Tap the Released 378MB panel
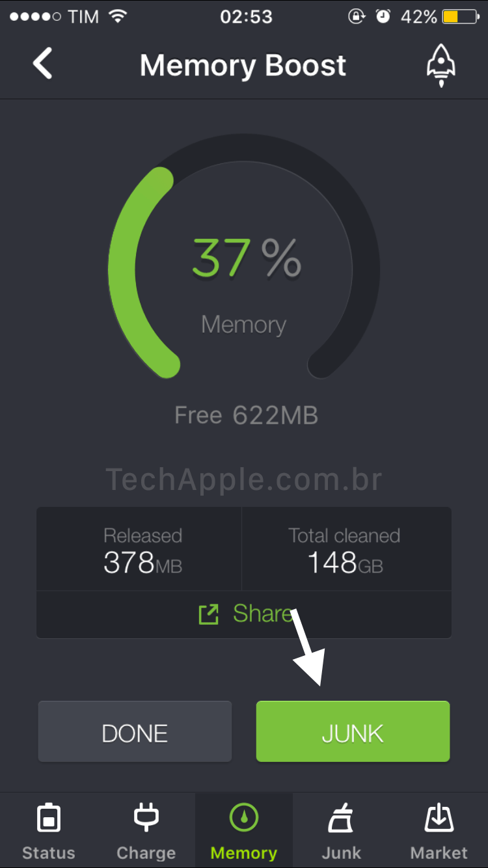Screen dimensions: 488x868 (x=142, y=550)
